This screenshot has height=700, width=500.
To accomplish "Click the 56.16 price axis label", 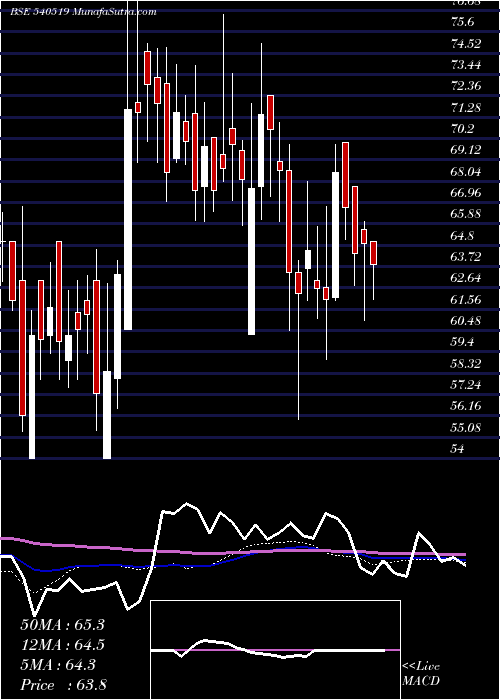I will tap(466, 406).
